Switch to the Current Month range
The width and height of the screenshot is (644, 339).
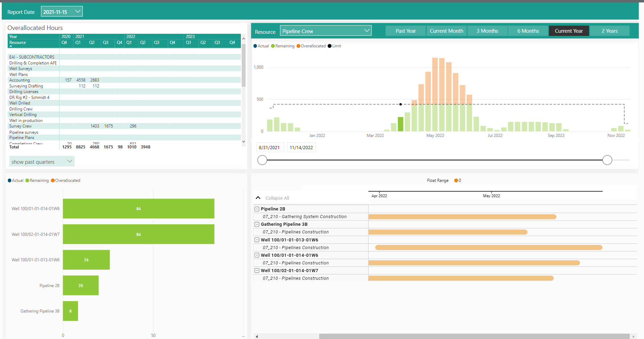tap(446, 31)
